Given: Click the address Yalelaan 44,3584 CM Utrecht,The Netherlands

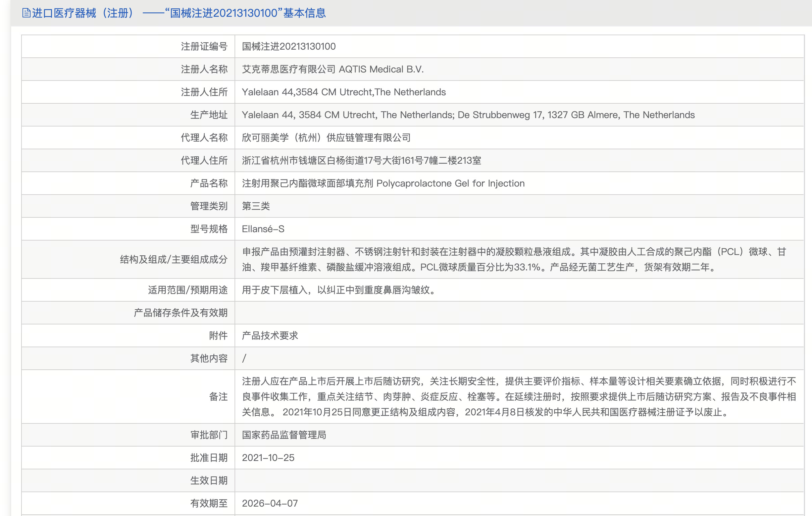Looking at the screenshot, I should [344, 92].
